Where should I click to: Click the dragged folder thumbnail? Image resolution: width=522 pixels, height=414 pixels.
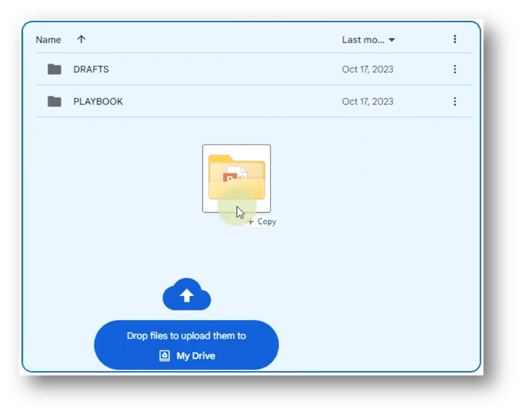tap(236, 178)
